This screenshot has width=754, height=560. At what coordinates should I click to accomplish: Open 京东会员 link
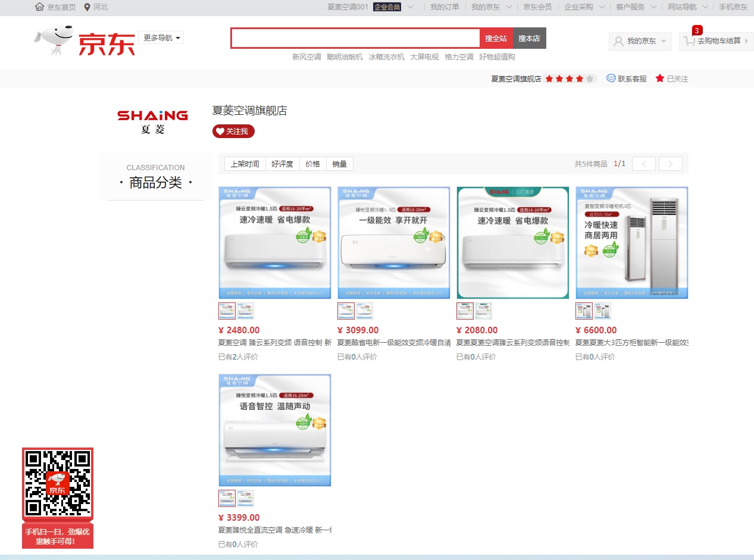pyautogui.click(x=537, y=7)
